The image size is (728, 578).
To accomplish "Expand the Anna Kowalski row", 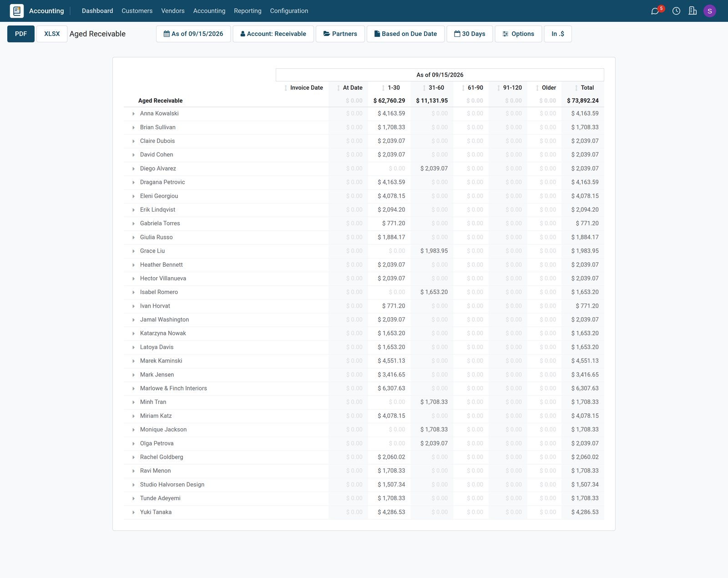I will (x=133, y=114).
